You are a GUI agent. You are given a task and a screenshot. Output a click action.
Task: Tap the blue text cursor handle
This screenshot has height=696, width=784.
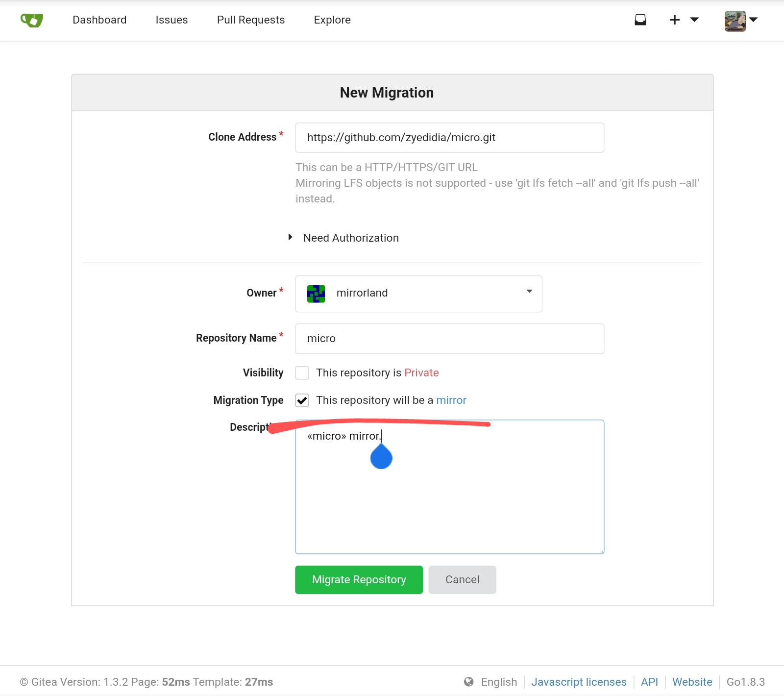click(381, 457)
